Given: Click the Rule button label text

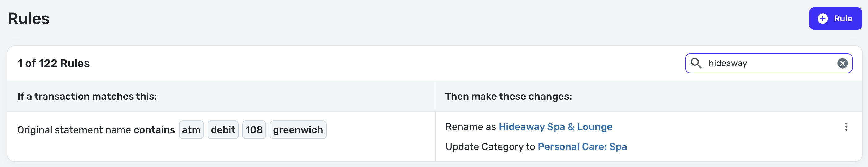Looking at the screenshot, I should tap(843, 19).
